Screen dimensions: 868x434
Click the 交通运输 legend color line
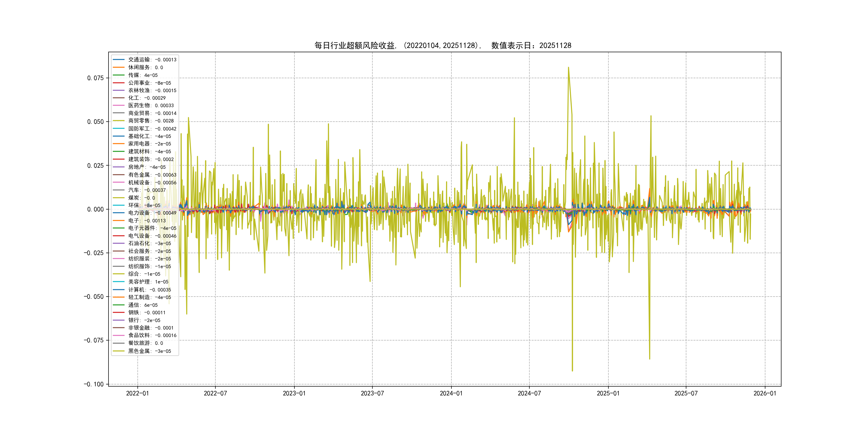pos(119,60)
